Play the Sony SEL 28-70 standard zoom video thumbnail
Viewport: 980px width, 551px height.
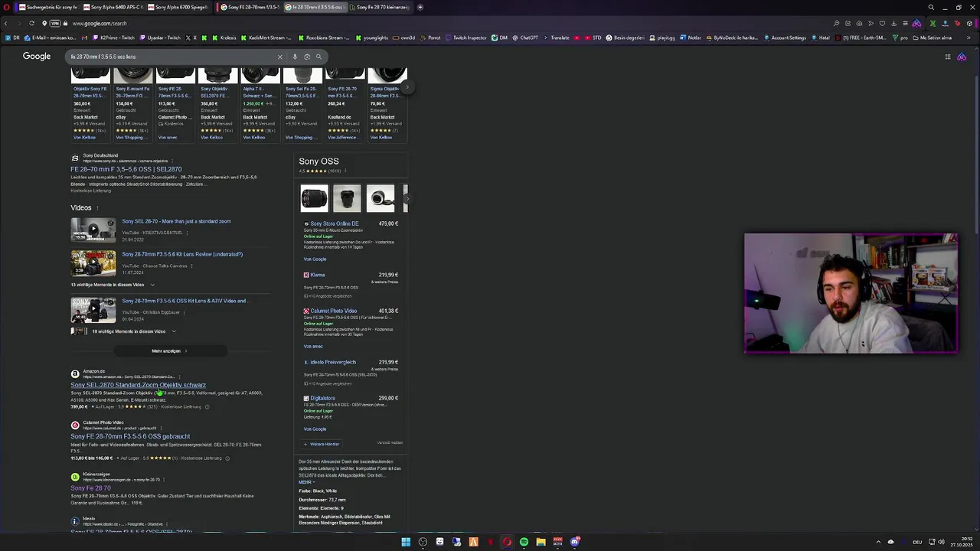click(93, 230)
